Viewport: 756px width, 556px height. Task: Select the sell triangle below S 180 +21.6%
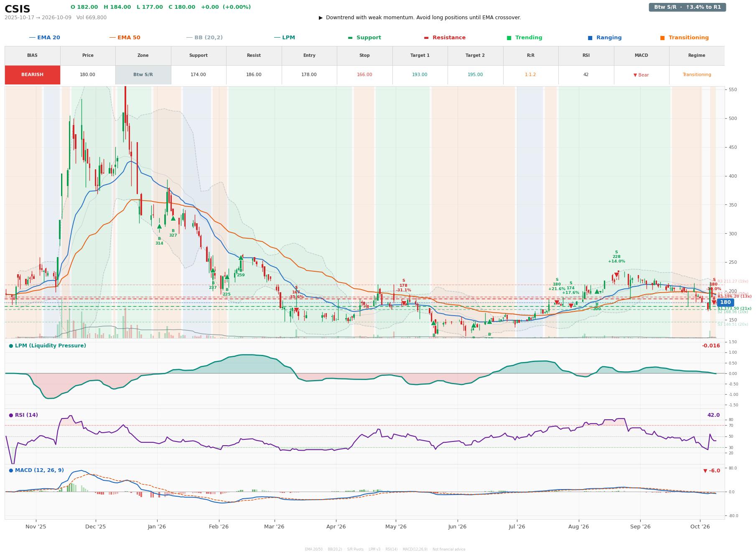pos(557,302)
